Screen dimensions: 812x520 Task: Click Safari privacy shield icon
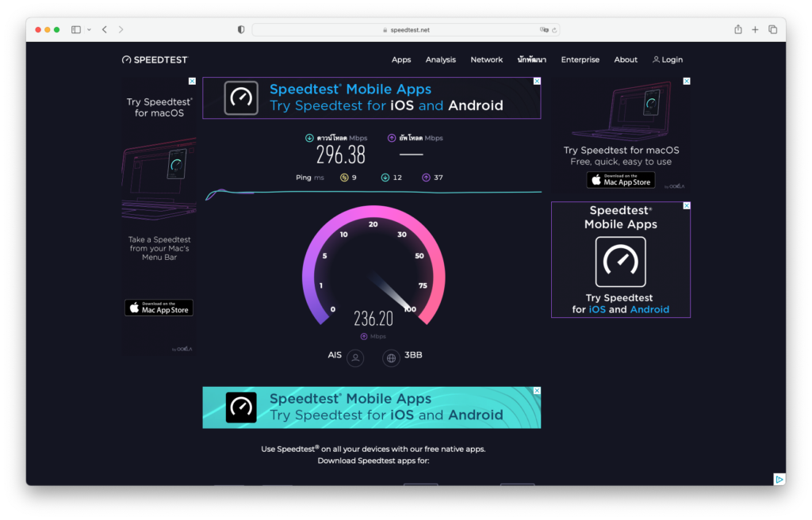click(241, 29)
